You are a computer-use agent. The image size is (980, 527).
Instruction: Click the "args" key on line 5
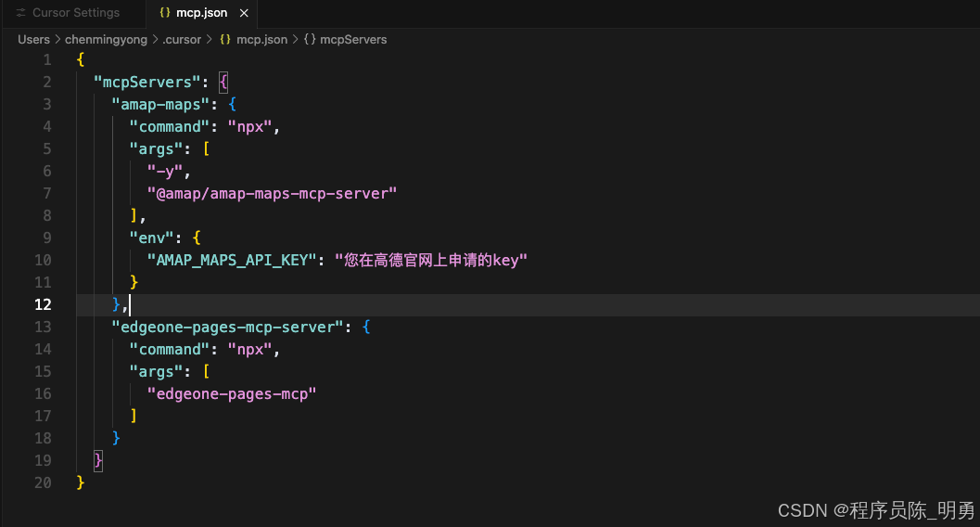pos(156,148)
